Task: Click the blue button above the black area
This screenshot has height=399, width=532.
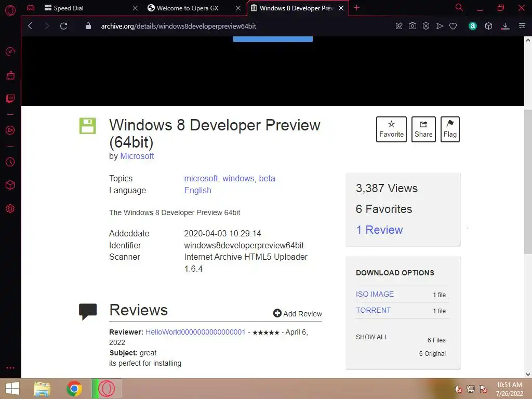Action: 272,39
